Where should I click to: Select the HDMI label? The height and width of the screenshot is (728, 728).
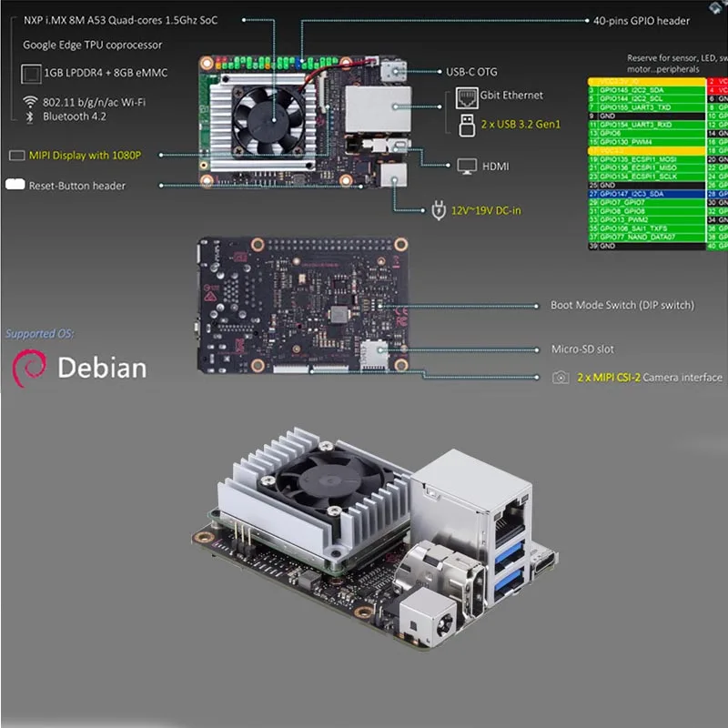point(495,167)
